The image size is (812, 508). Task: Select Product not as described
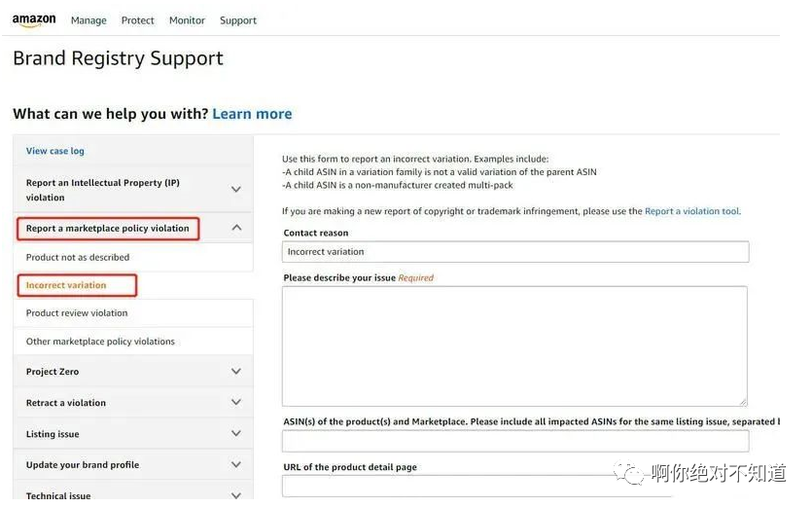[78, 257]
